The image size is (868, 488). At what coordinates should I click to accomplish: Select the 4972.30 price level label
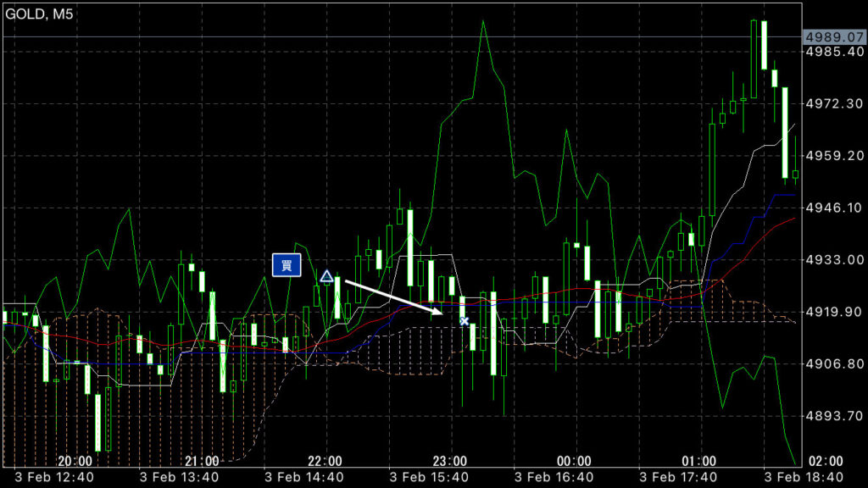click(834, 103)
